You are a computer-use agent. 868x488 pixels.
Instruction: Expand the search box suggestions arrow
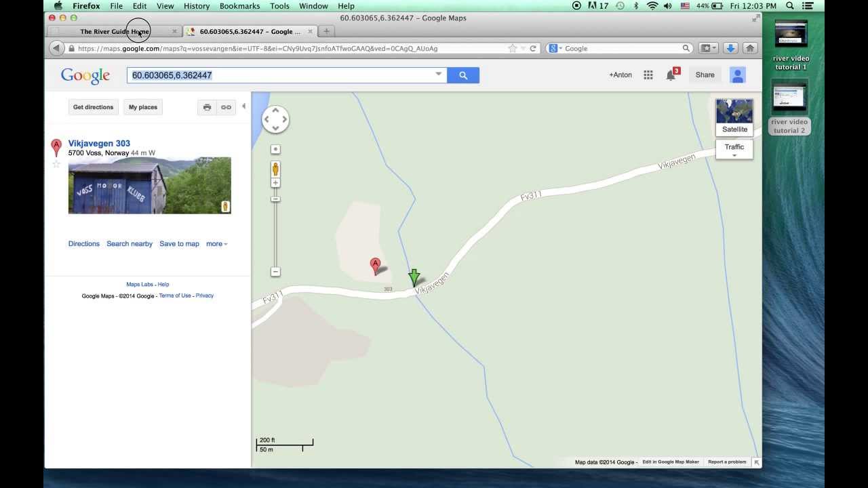438,75
